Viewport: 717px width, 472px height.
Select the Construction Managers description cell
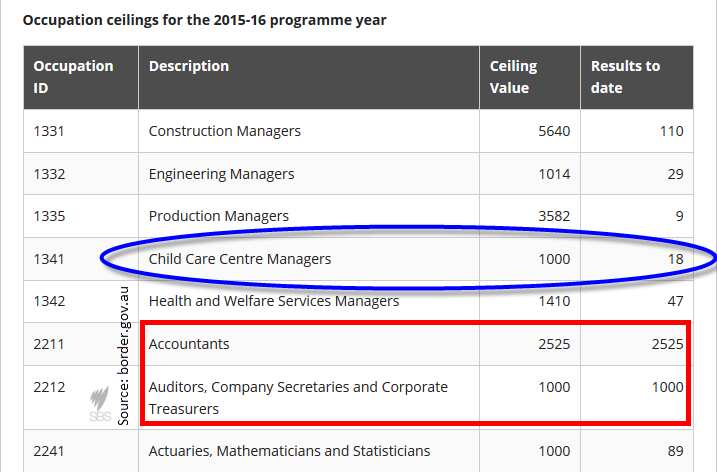tap(224, 131)
